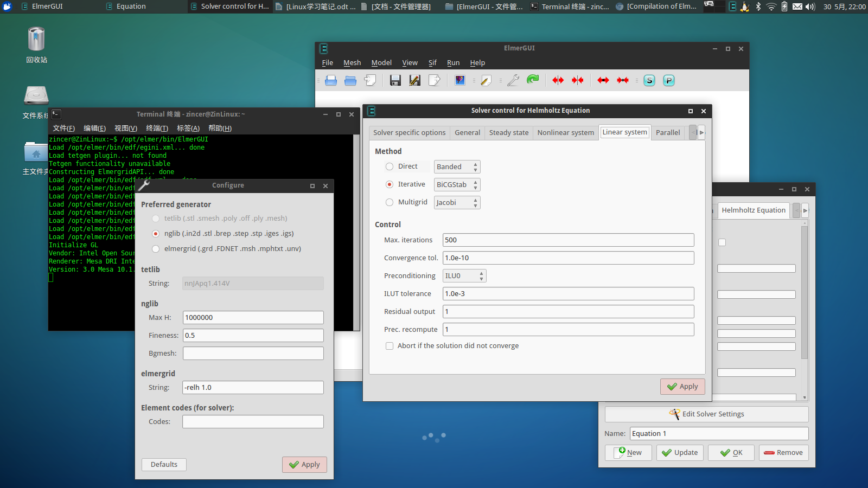The height and width of the screenshot is (488, 868).
Task: Click the battery status tray icon
Action: click(x=784, y=7)
